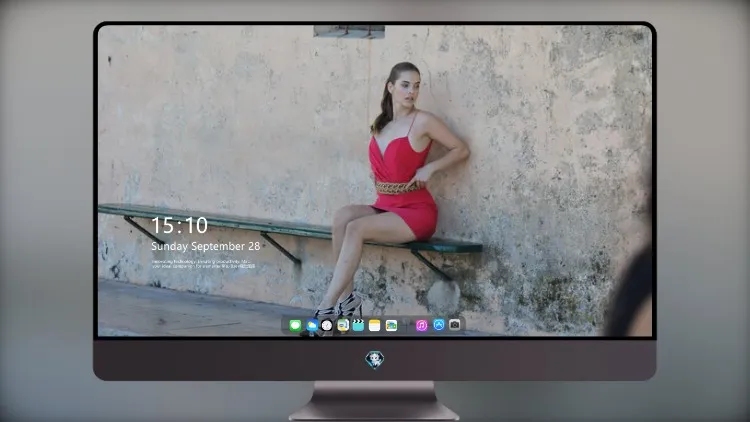This screenshot has height=422, width=750.
Task: Open the yellow-green icon beside Clock
Action: (x=342, y=326)
